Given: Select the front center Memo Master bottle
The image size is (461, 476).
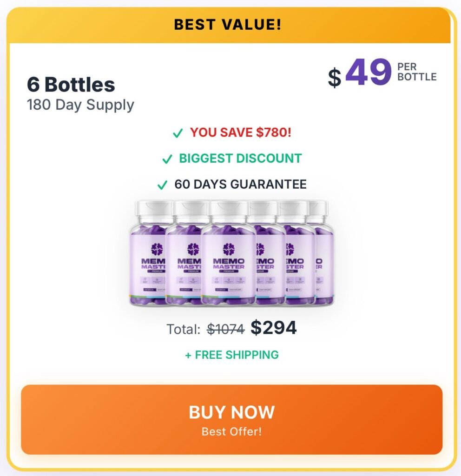Looking at the screenshot, I should [229, 260].
